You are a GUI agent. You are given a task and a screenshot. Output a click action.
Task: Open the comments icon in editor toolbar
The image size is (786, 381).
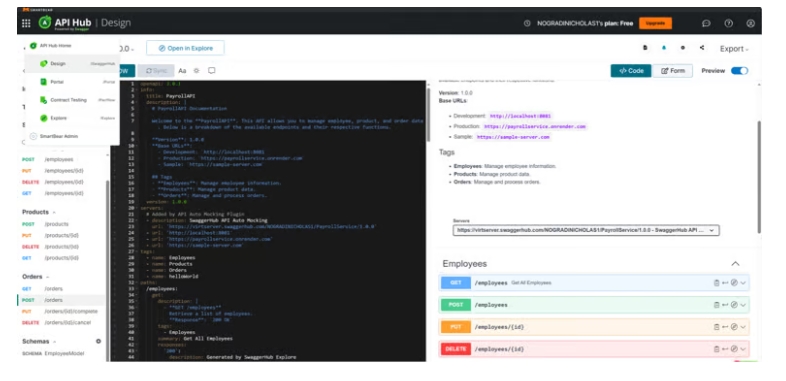point(212,71)
